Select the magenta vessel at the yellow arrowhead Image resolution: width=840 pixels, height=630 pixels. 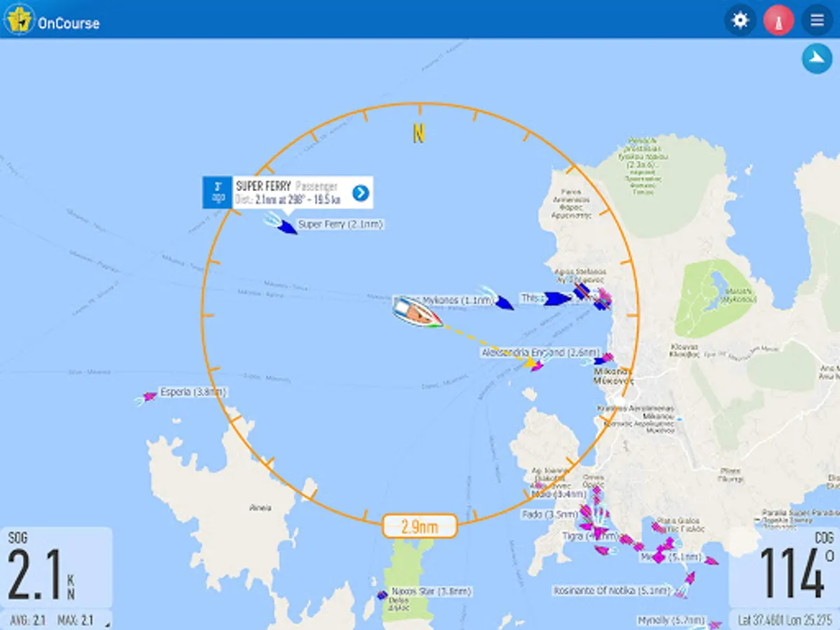coord(537,365)
